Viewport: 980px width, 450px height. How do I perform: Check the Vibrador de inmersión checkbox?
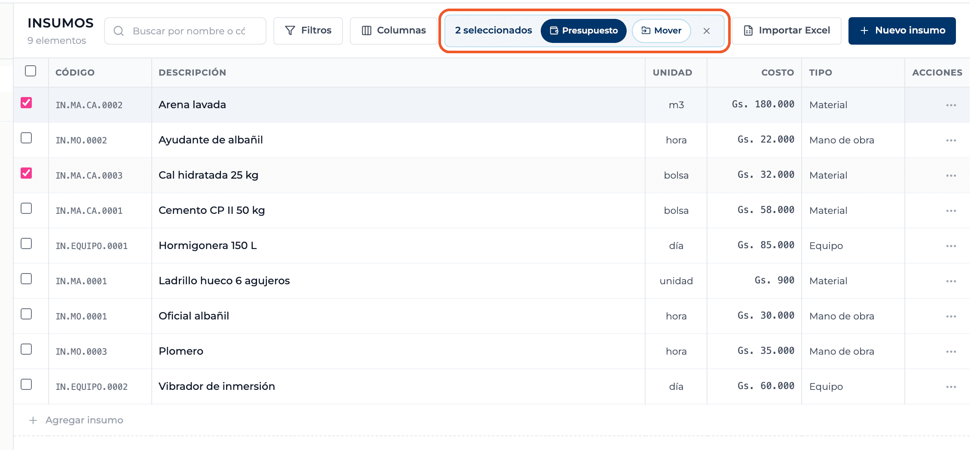26,384
